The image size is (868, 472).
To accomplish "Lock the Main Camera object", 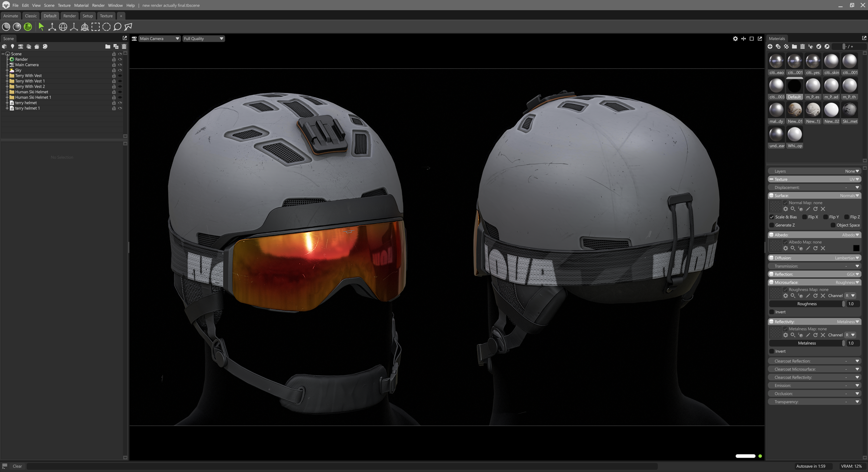I will 114,65.
